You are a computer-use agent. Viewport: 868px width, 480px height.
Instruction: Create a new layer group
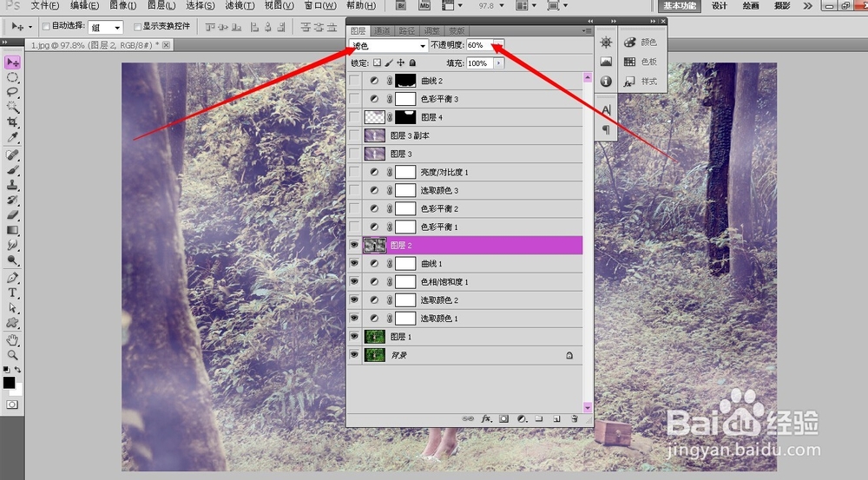(539, 419)
